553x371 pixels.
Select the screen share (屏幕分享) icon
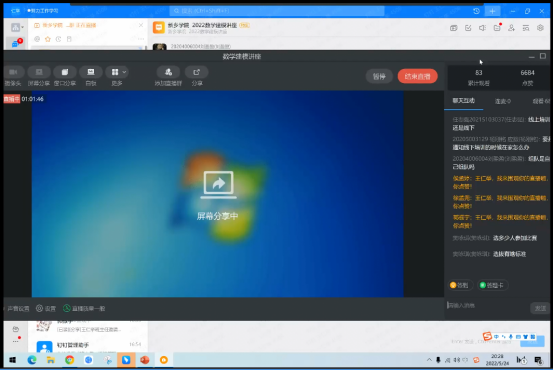39,72
